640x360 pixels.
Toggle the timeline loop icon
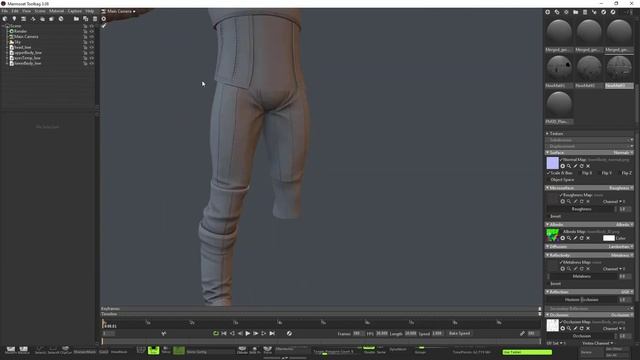coord(216,333)
